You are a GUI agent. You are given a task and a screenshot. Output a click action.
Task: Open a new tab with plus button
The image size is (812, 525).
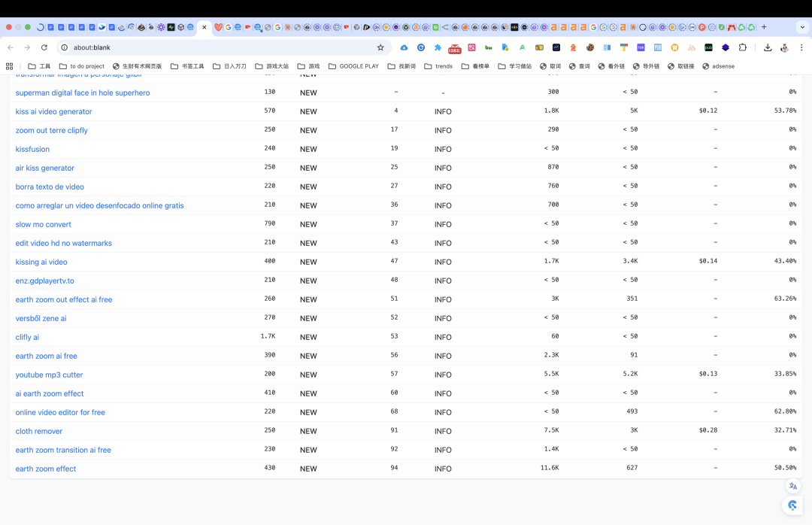(x=764, y=27)
